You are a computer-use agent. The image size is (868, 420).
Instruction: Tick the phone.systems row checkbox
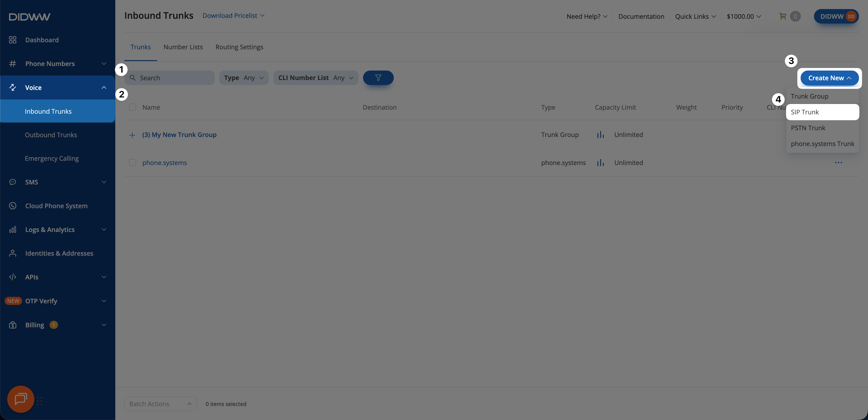(x=132, y=163)
